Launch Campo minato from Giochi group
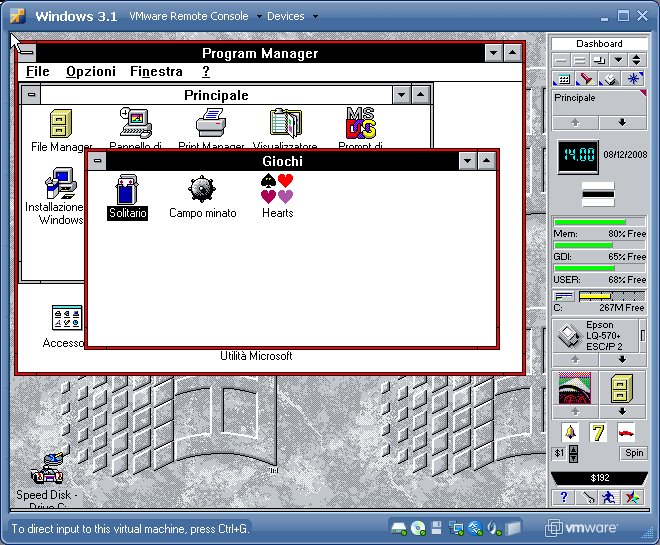 (x=202, y=189)
